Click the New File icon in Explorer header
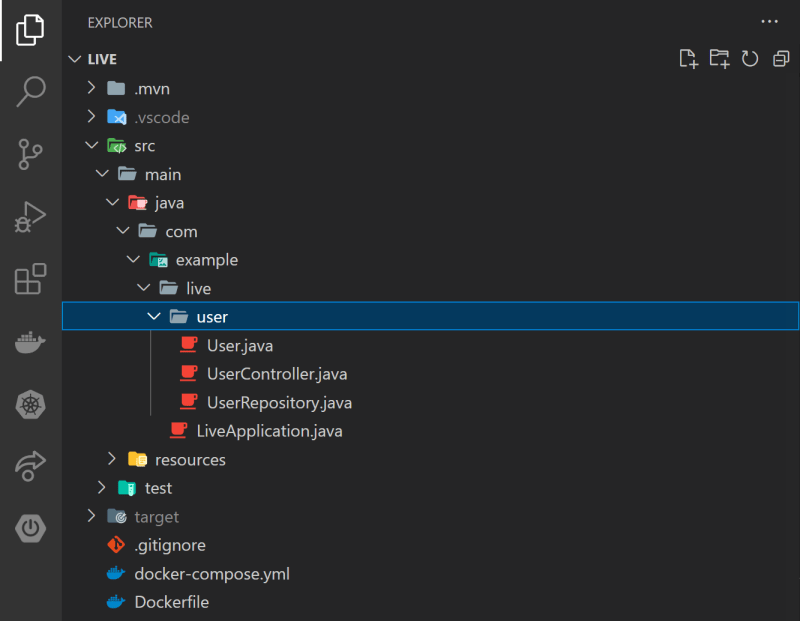The height and width of the screenshot is (621, 800). coord(688,59)
